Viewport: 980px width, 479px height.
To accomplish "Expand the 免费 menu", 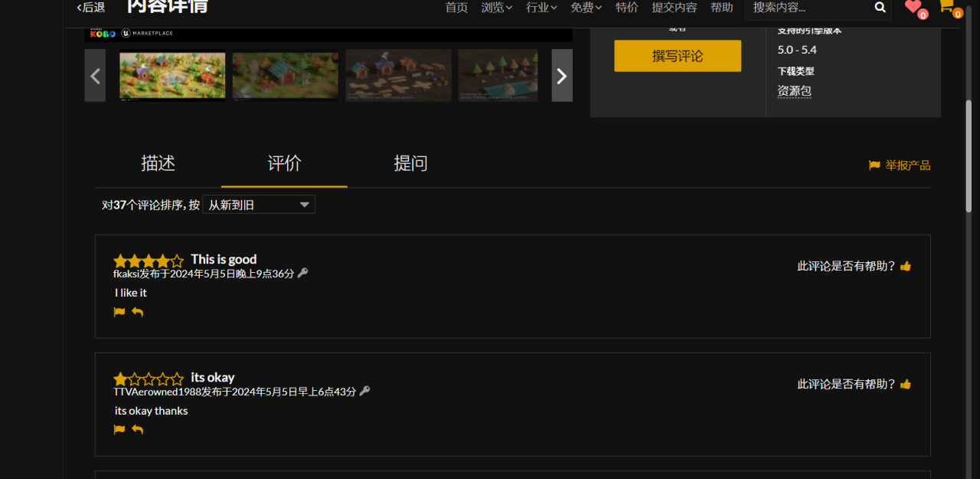I will [x=586, y=7].
